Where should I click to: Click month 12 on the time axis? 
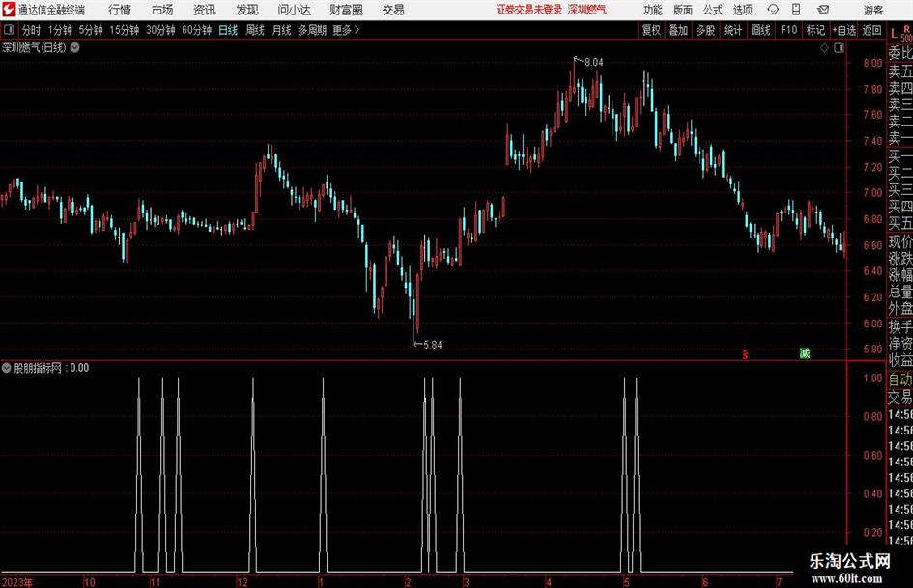[243, 582]
